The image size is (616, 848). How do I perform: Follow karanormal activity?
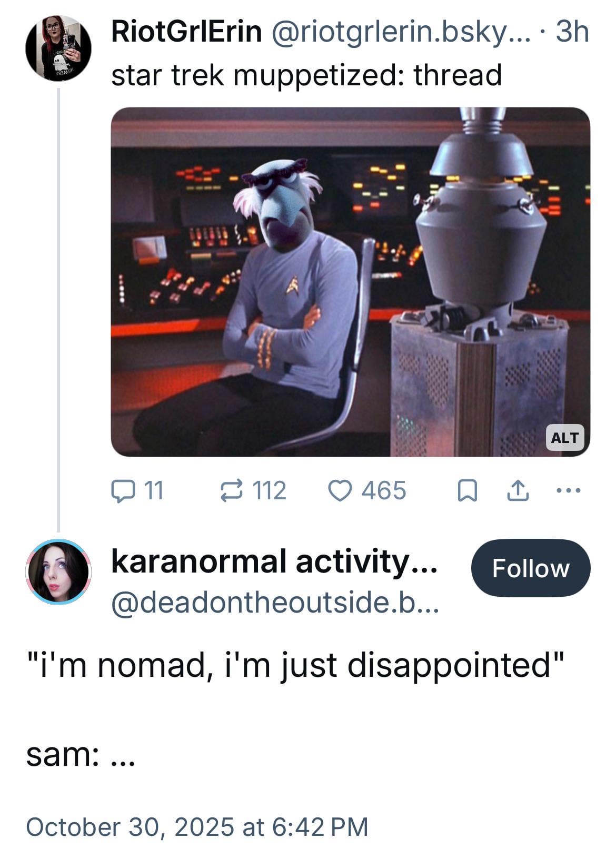coord(531,568)
